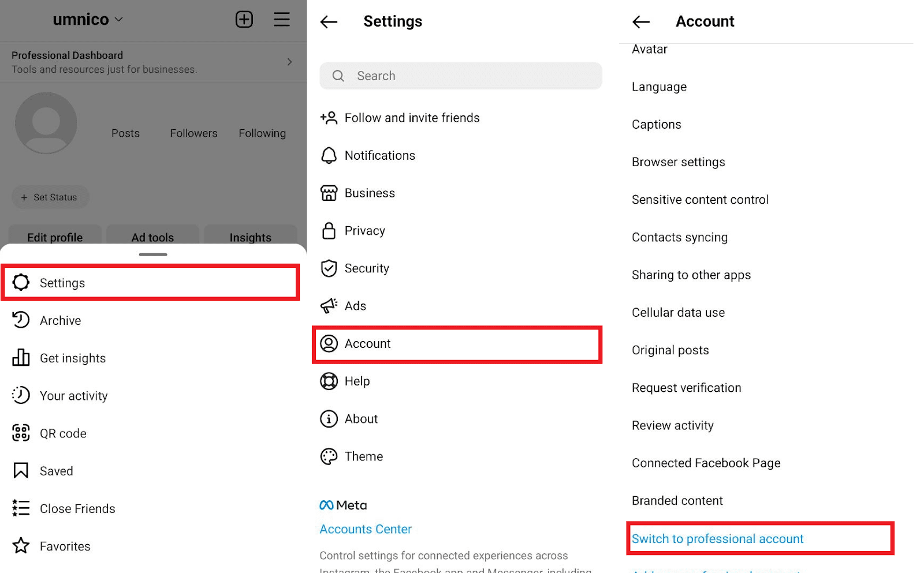Tap the Archive clock icon
The height and width of the screenshot is (573, 924).
click(21, 320)
